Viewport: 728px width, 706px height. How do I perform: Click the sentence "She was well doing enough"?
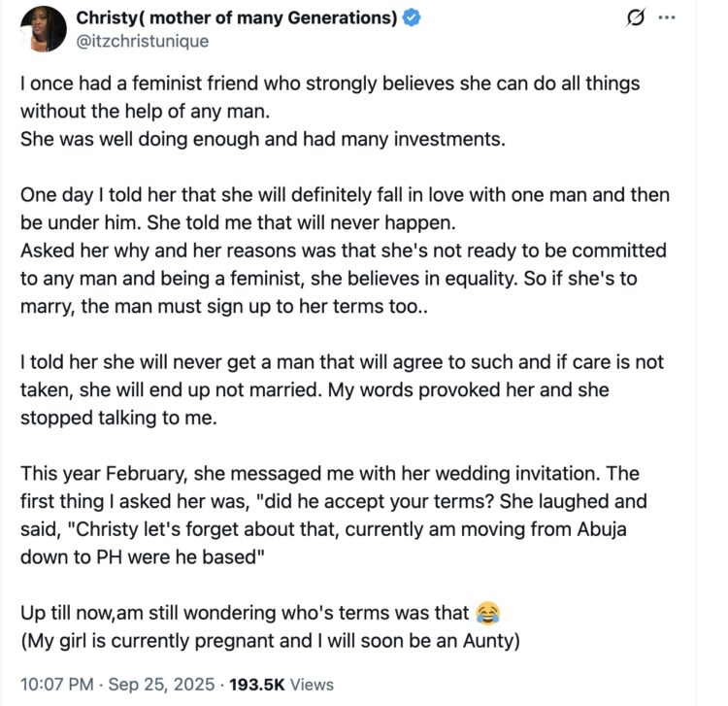263,139
